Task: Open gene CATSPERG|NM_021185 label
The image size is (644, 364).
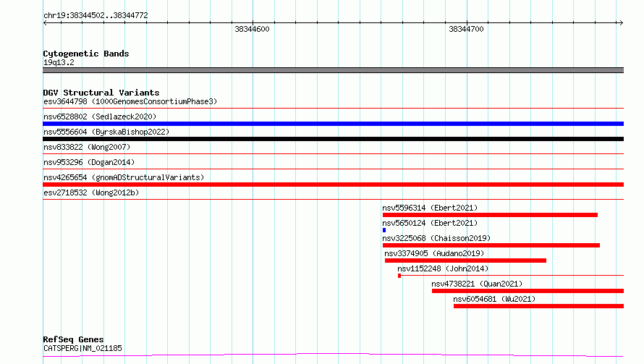Action: pos(82,348)
